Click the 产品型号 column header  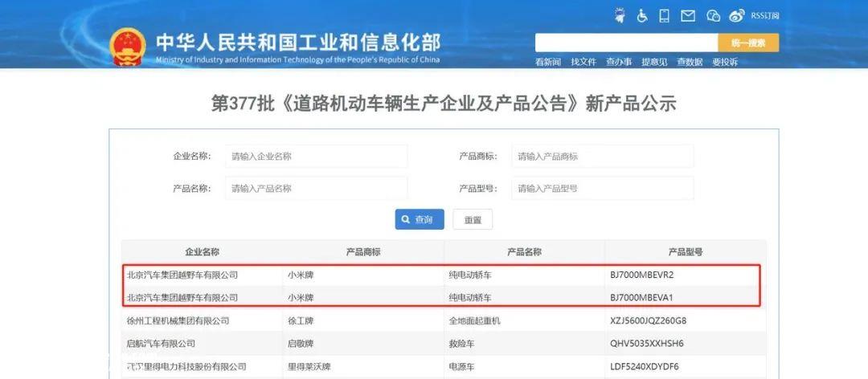coord(686,252)
